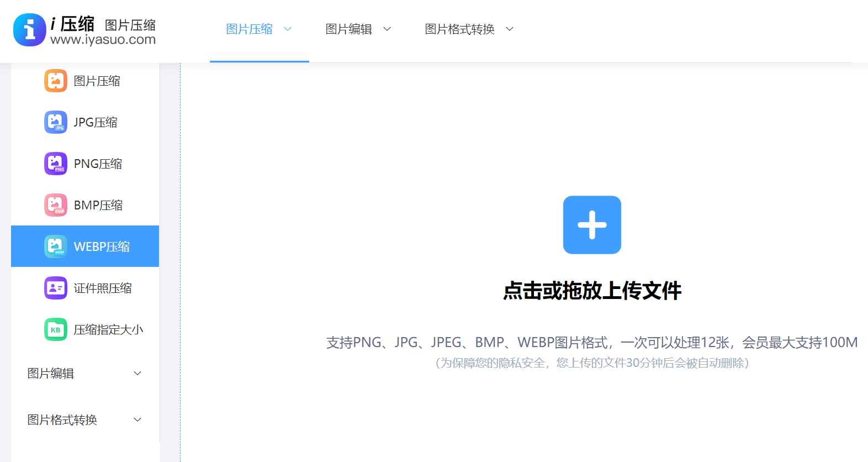Image resolution: width=868 pixels, height=462 pixels.
Task: Expand the 图片格式转换 sidebar section chevron
Action: click(137, 420)
